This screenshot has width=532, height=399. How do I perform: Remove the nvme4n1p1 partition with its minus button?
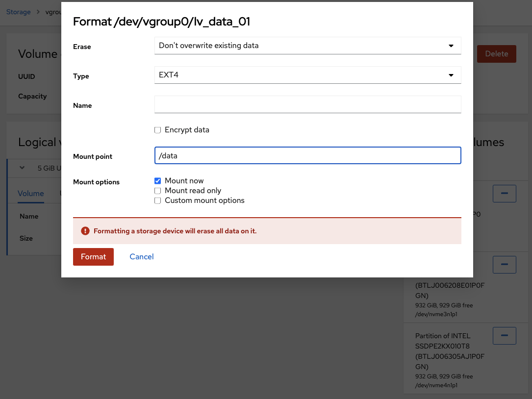(504, 336)
